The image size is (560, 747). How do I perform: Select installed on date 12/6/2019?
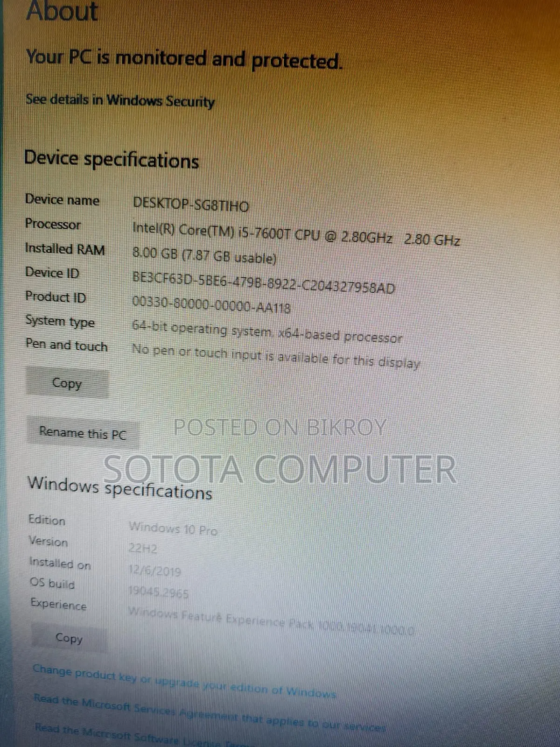(154, 571)
